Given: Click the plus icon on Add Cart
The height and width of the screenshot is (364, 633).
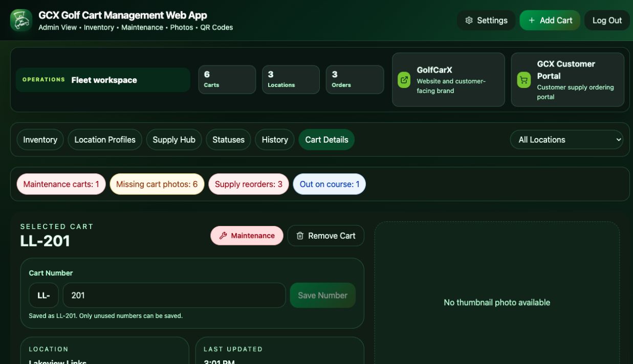Looking at the screenshot, I should click(x=532, y=20).
